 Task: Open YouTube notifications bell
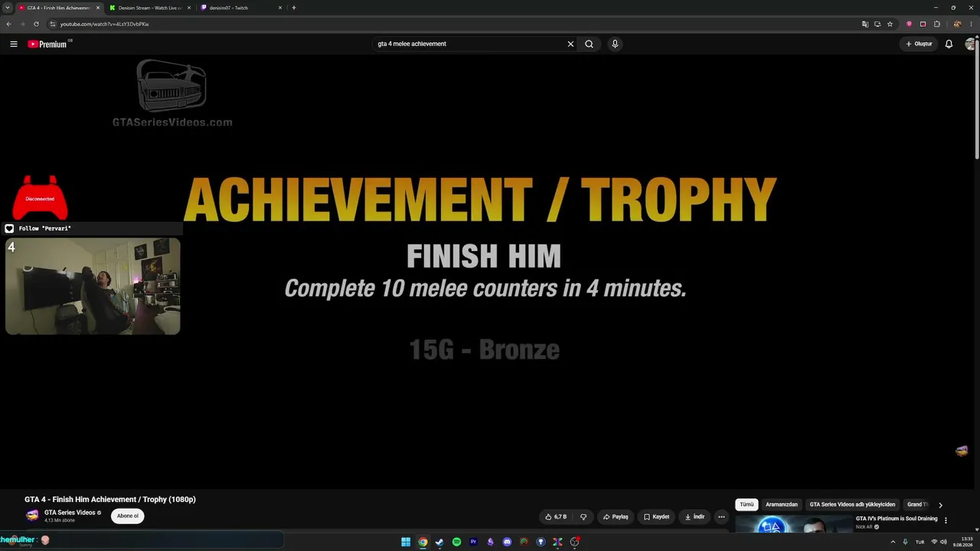(x=949, y=44)
